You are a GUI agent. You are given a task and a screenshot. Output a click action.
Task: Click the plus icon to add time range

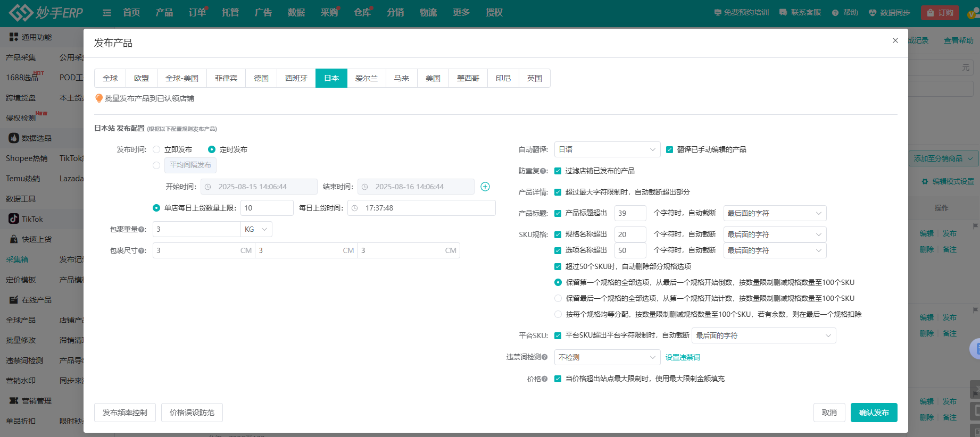[485, 187]
